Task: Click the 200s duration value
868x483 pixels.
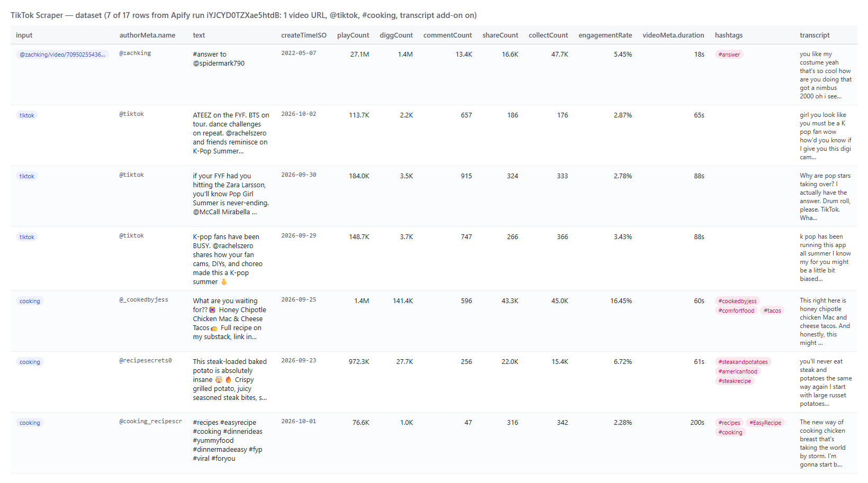Action: (x=697, y=423)
